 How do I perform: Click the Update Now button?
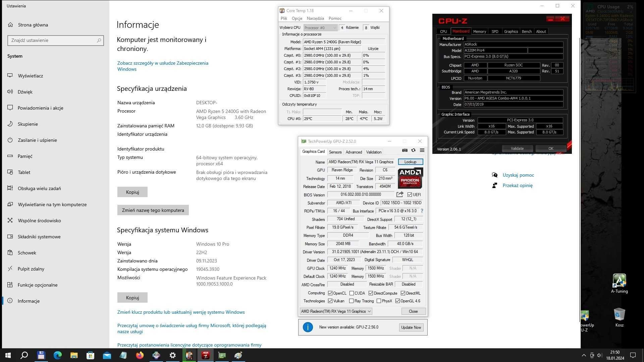411,327
